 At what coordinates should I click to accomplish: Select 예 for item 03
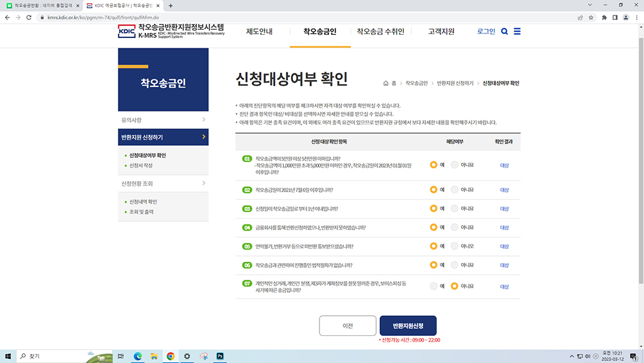pos(433,208)
